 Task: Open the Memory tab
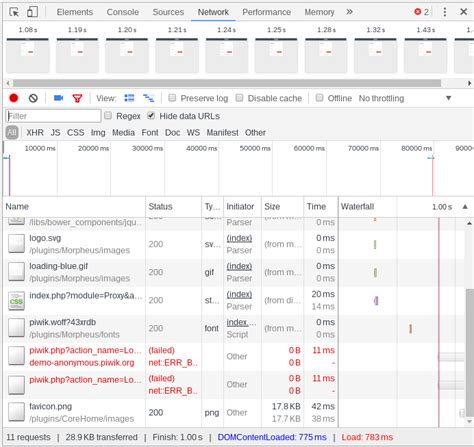click(x=319, y=12)
